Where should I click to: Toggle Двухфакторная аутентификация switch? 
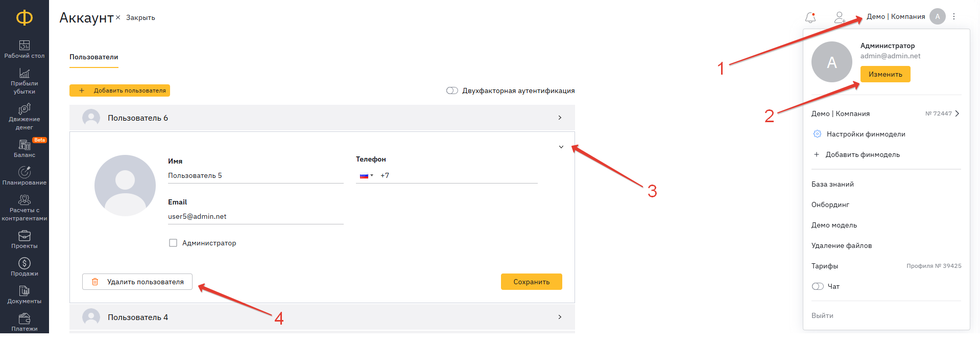tap(452, 90)
